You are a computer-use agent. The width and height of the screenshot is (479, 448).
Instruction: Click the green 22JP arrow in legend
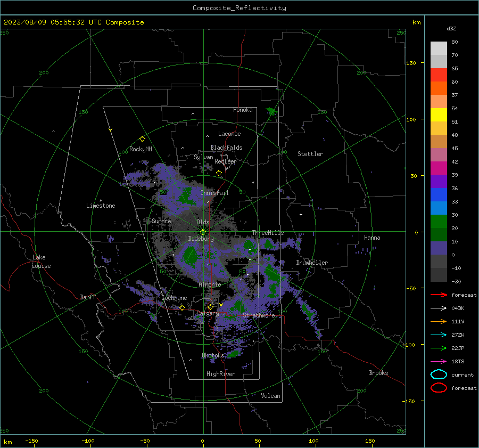click(x=439, y=348)
